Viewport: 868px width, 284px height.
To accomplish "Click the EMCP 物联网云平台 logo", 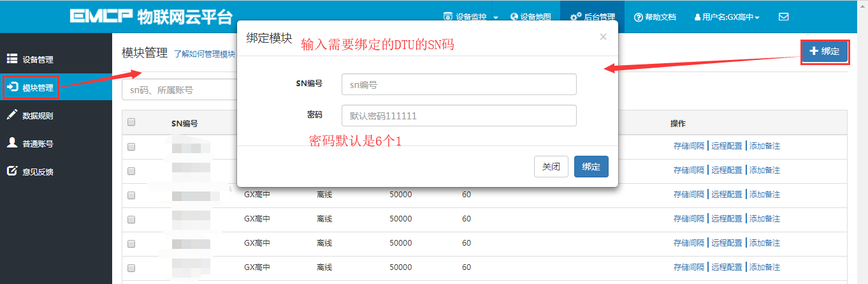I will (x=151, y=17).
